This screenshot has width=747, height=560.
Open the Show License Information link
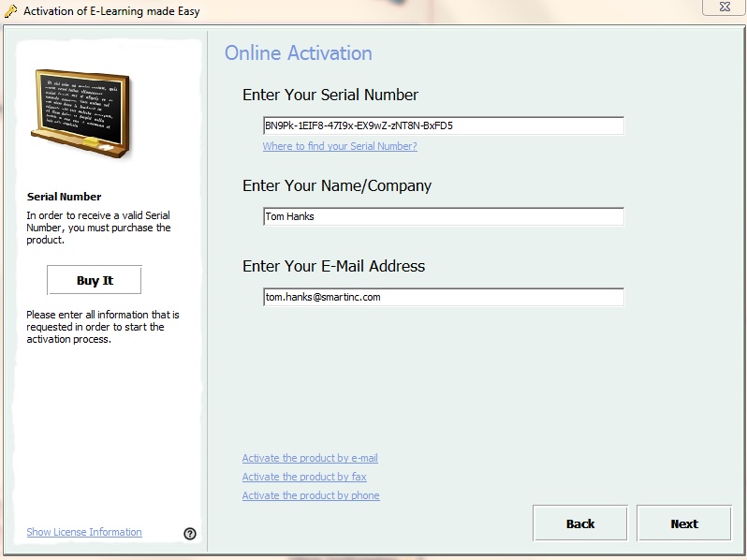(x=84, y=532)
